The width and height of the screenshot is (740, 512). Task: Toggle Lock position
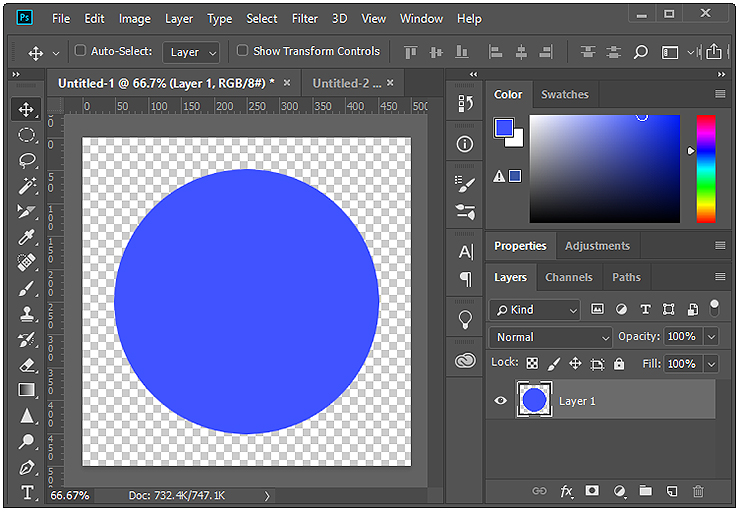[x=575, y=363]
